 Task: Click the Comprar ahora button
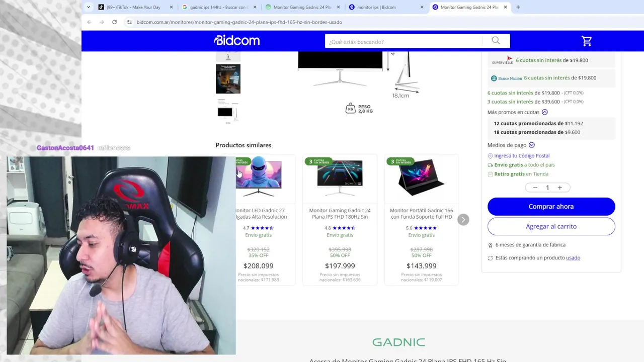pyautogui.click(x=551, y=207)
